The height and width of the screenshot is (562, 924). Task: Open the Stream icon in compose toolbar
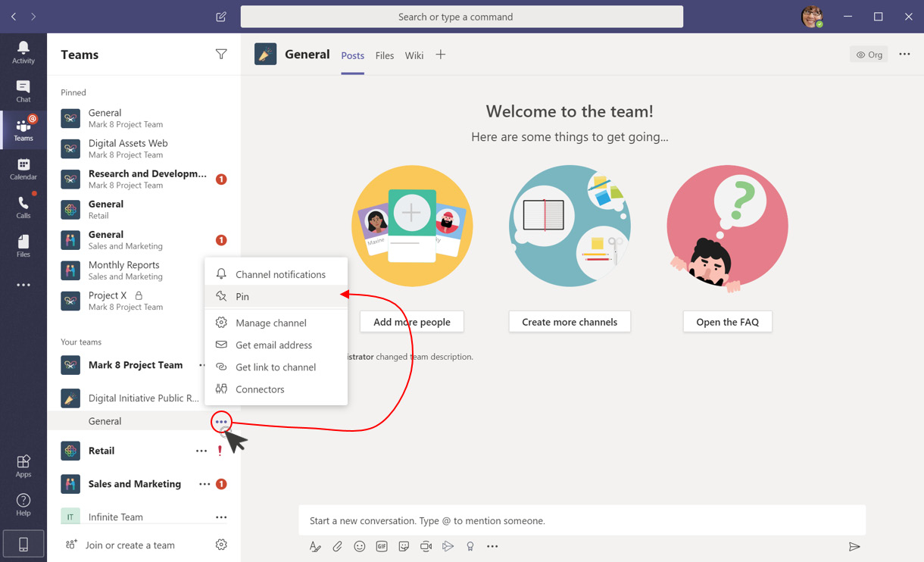[448, 546]
